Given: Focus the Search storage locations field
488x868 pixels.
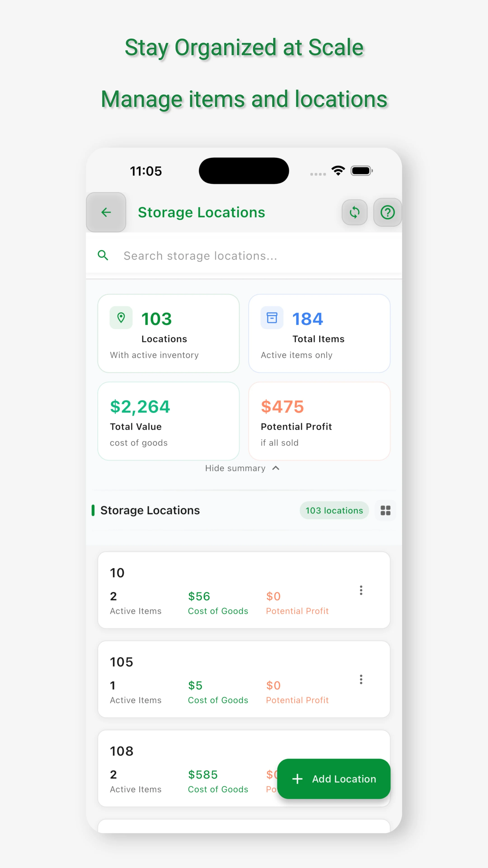Looking at the screenshot, I should coord(244,255).
